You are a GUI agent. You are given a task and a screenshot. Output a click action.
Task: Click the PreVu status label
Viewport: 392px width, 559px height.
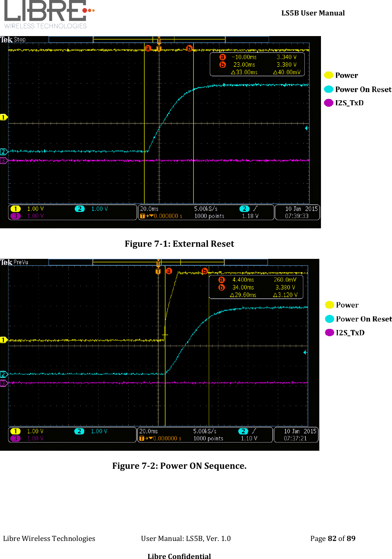pyautogui.click(x=21, y=262)
